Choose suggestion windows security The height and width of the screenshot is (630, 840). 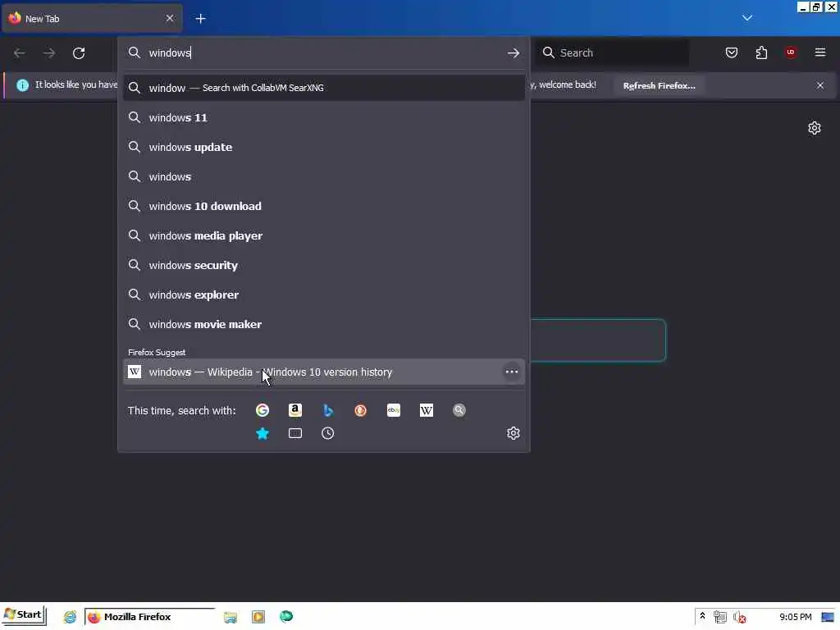[x=323, y=265]
